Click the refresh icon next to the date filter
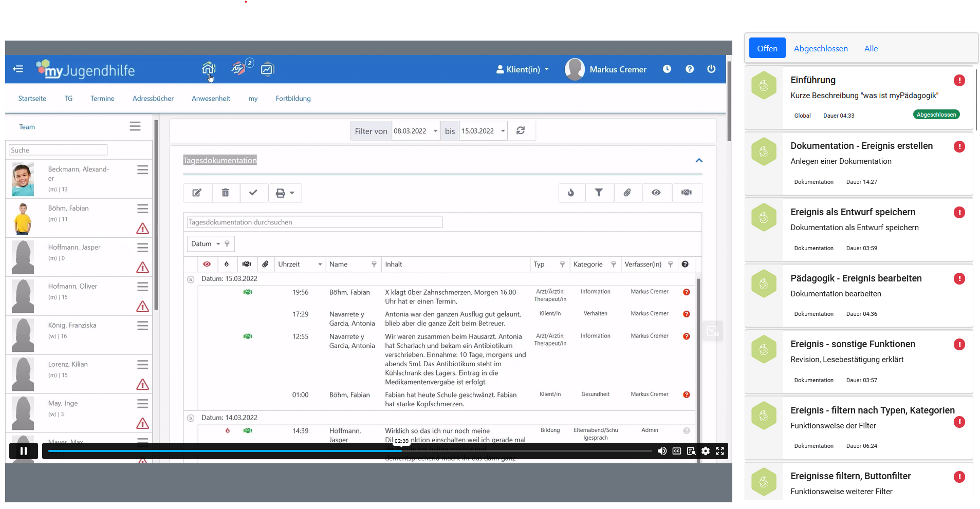 coord(521,131)
